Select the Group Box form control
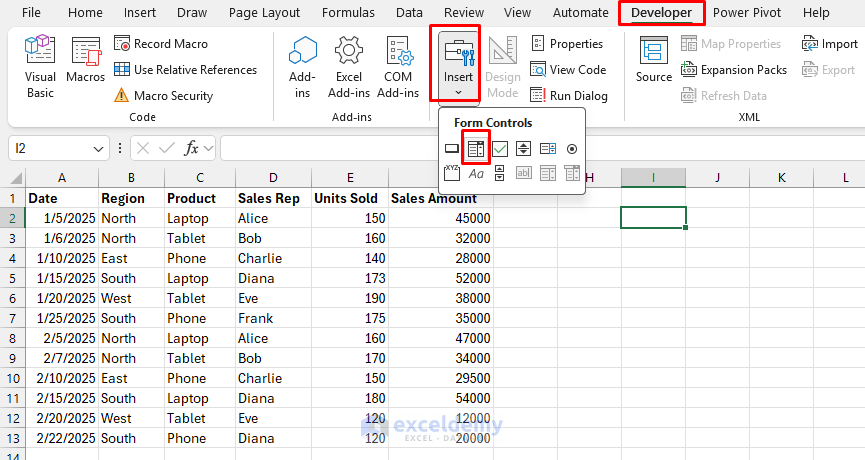 (452, 173)
